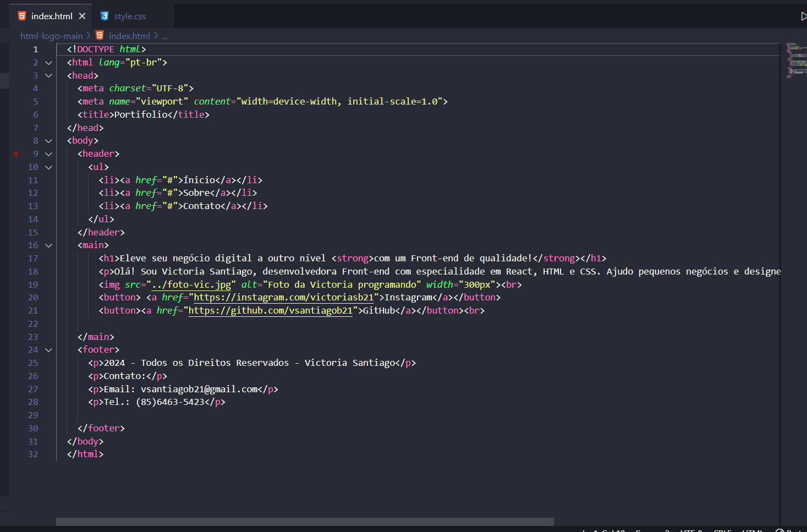This screenshot has width=807, height=532.
Task: Click the Portifolio title text
Action: [141, 115]
